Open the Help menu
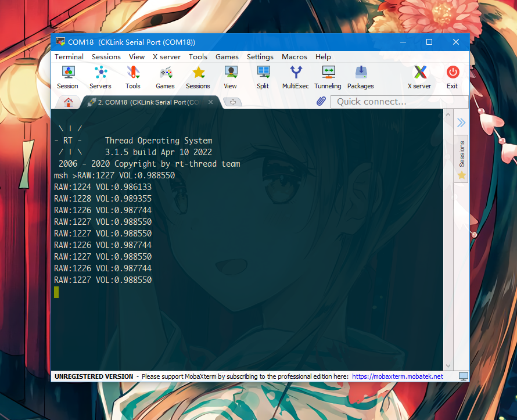 [x=323, y=57]
